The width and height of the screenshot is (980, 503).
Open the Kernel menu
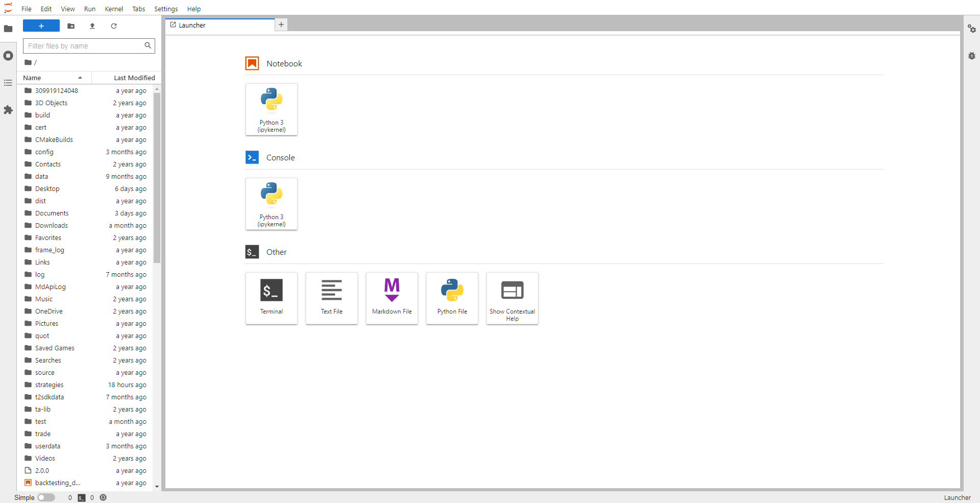113,9
